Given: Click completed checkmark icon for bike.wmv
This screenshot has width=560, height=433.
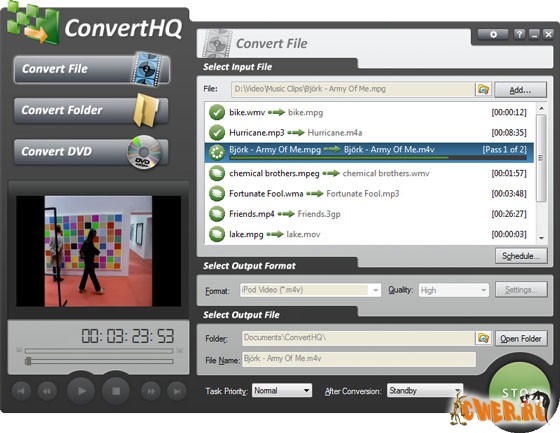Looking at the screenshot, I should click(x=216, y=112).
